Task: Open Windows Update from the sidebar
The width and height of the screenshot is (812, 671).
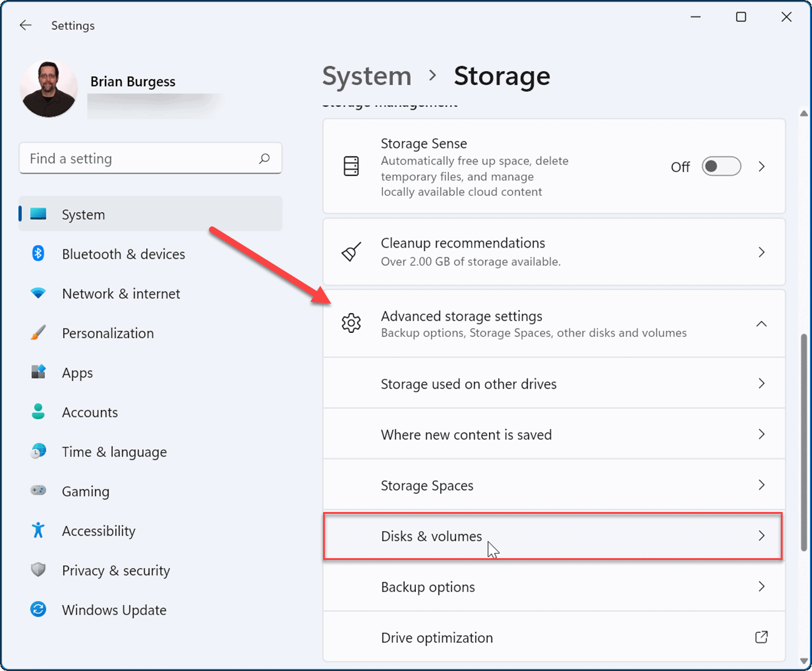Action: click(x=114, y=610)
